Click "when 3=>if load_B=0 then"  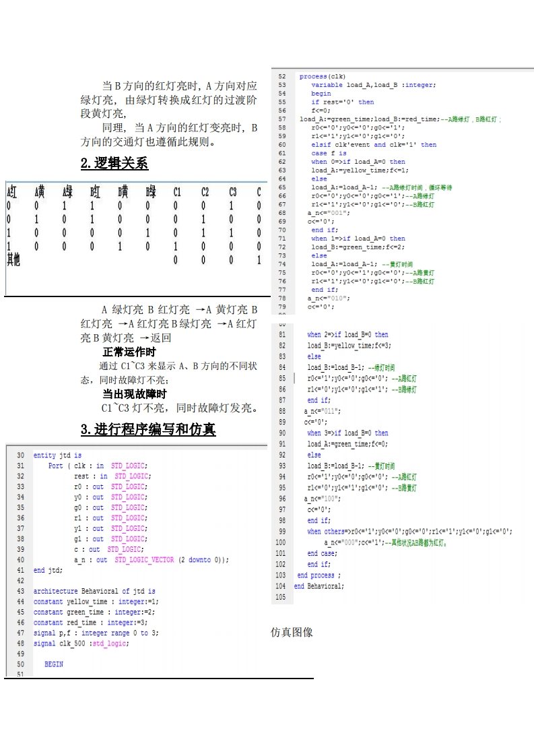point(347,433)
